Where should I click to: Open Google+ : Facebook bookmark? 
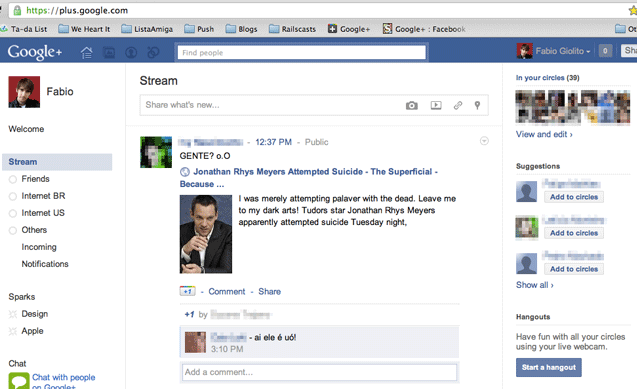point(424,29)
